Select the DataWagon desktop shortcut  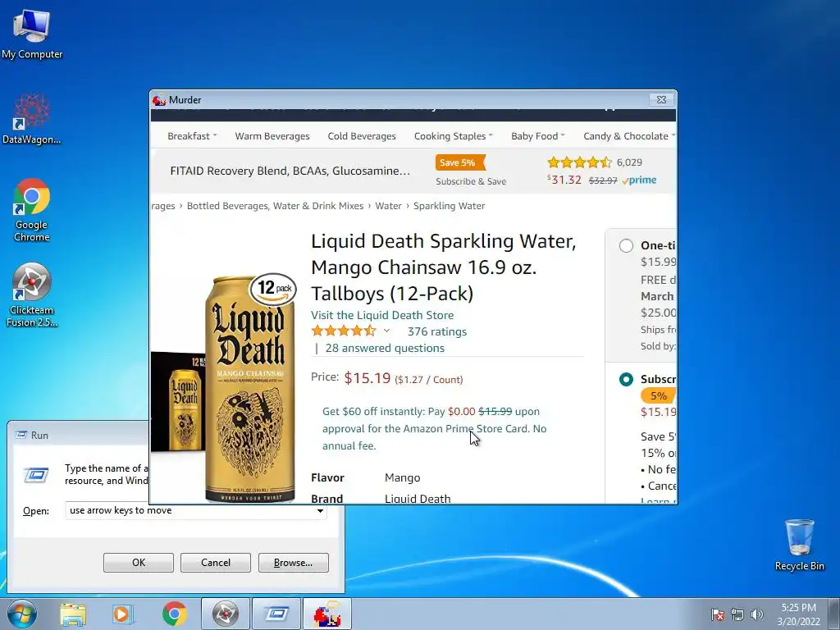point(32,119)
